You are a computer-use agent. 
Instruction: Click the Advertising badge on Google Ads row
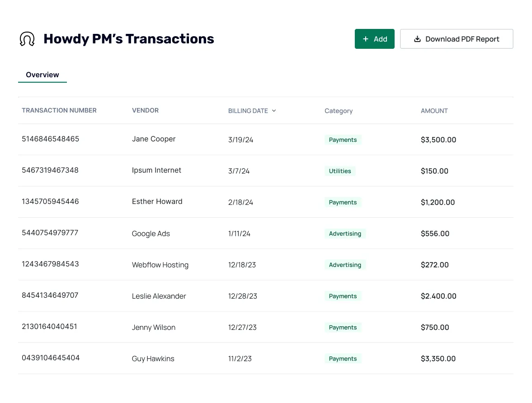click(x=345, y=234)
